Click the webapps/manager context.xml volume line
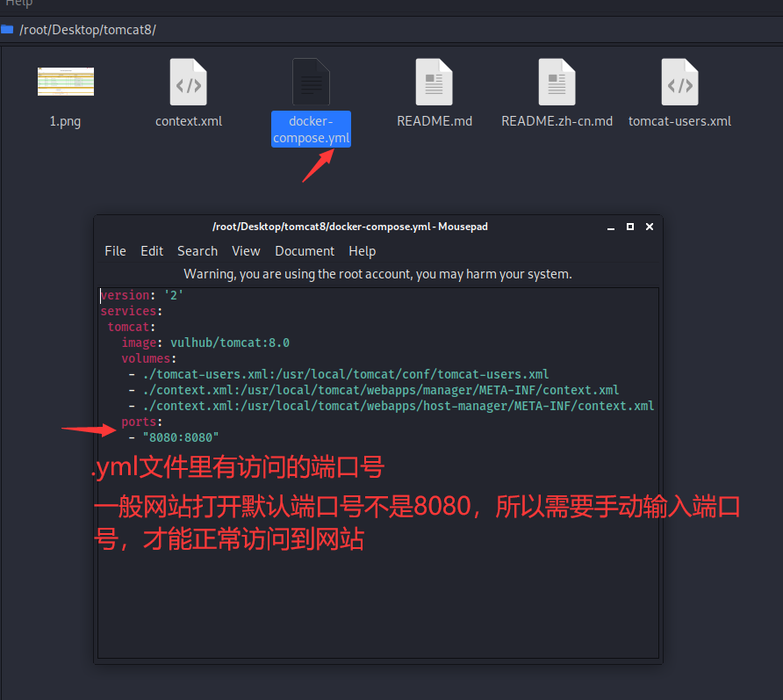 [374, 390]
